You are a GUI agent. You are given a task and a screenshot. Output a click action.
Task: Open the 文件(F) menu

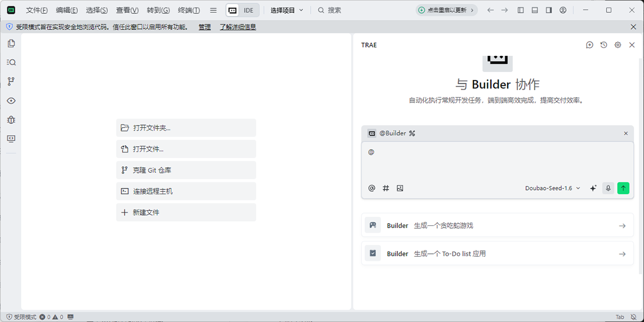[36, 10]
